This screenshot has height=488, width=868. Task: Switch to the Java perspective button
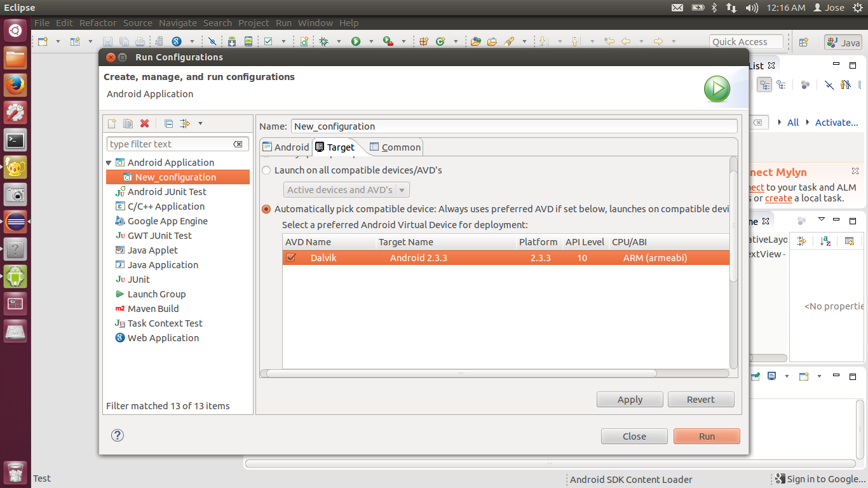(x=843, y=43)
